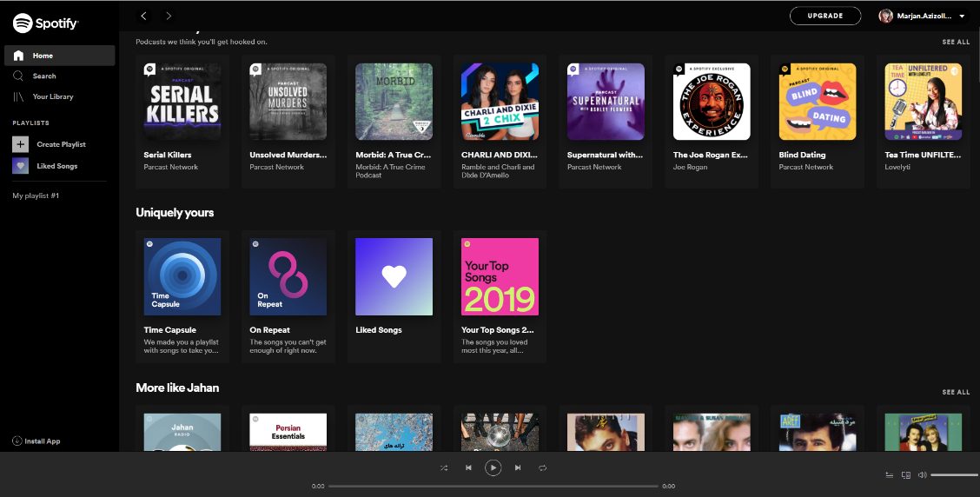Open Liked Songs from the sidebar

pos(45,166)
